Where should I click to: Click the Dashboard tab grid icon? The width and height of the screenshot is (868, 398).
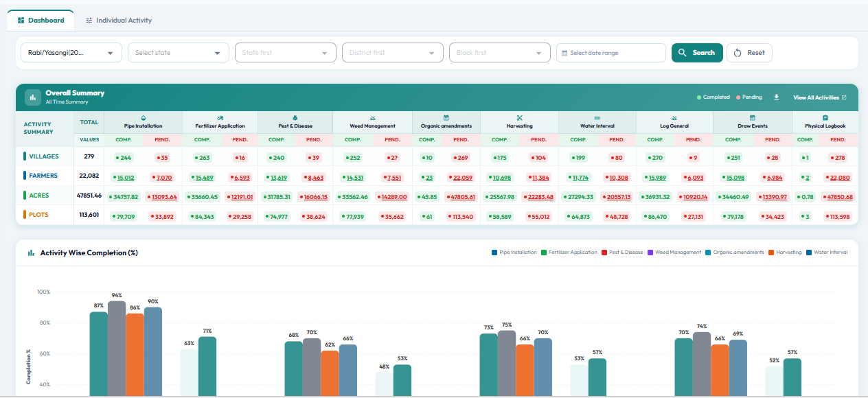click(21, 21)
